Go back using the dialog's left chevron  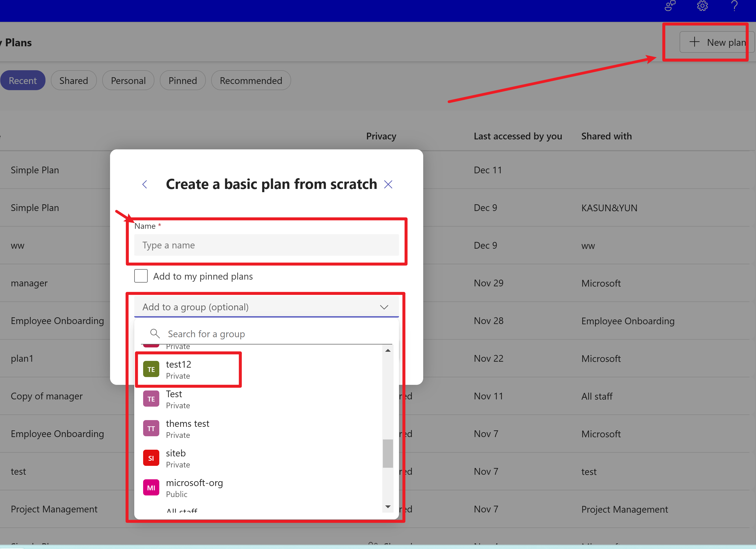click(x=145, y=184)
